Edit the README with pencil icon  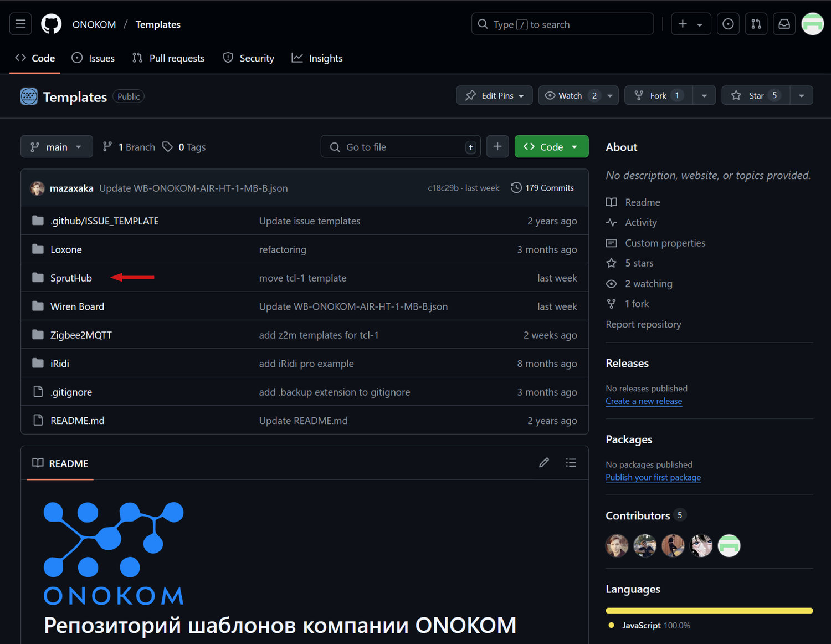click(x=544, y=463)
